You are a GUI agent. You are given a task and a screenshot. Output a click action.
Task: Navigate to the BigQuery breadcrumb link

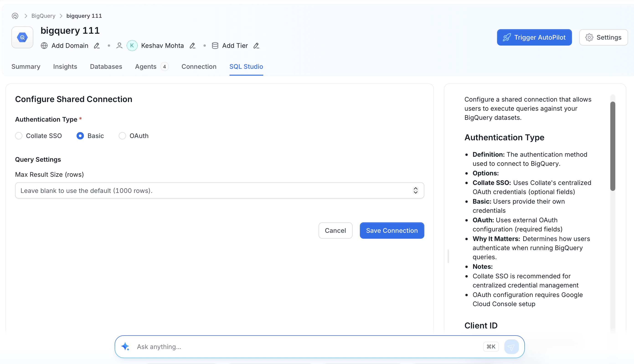tap(43, 16)
